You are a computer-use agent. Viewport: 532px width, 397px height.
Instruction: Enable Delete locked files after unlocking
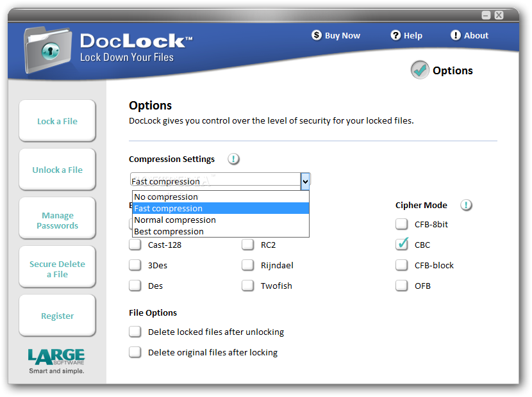(135, 332)
